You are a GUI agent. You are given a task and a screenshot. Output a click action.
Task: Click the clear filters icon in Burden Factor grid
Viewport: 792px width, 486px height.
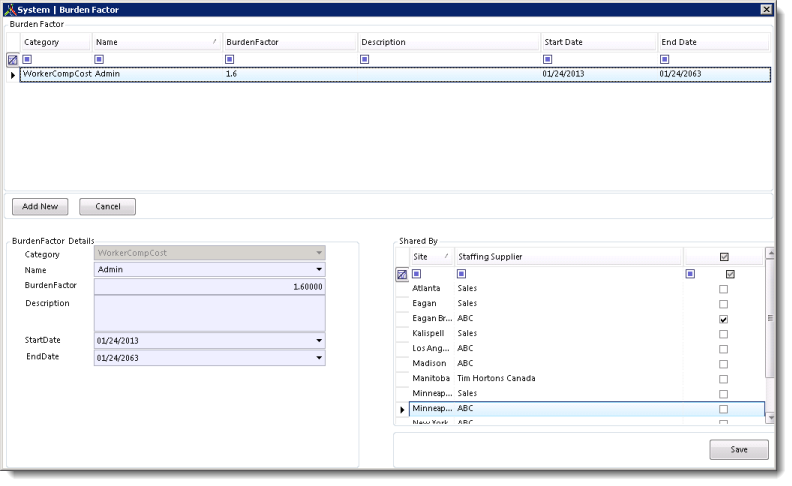12,59
